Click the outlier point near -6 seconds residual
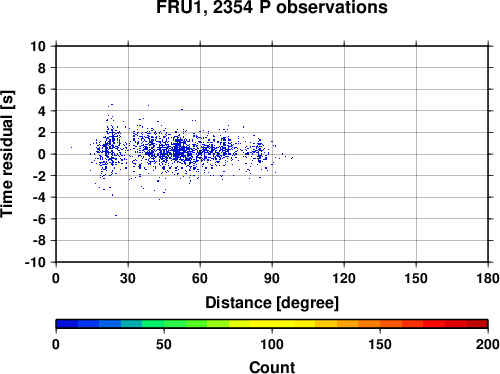Image resolution: width=500 pixels, height=374 pixels. (x=116, y=215)
